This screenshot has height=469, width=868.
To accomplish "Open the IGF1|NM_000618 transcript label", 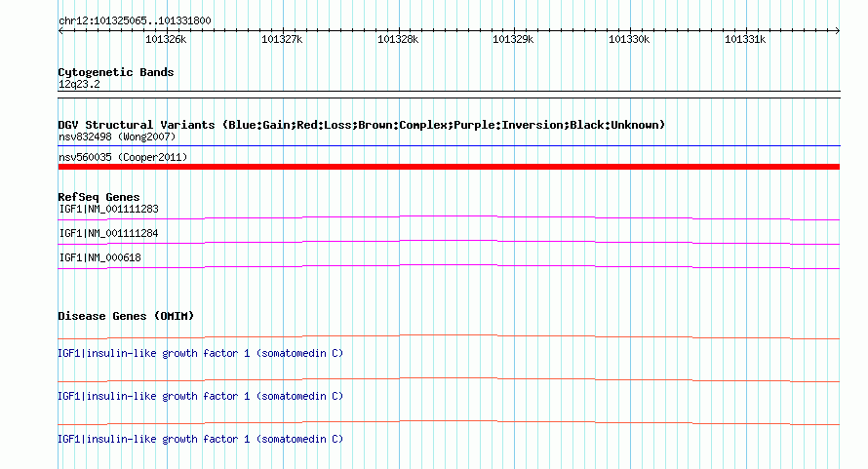I will coord(100,257).
